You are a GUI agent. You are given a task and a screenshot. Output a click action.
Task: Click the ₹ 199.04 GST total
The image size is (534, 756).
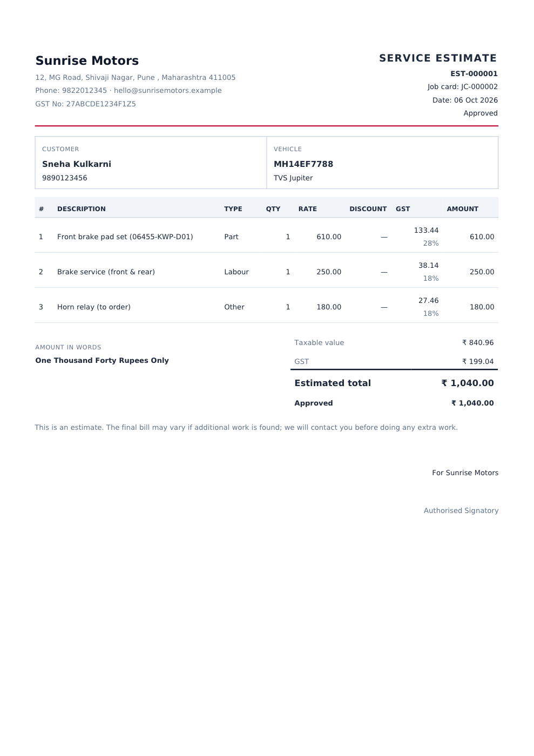click(x=478, y=361)
